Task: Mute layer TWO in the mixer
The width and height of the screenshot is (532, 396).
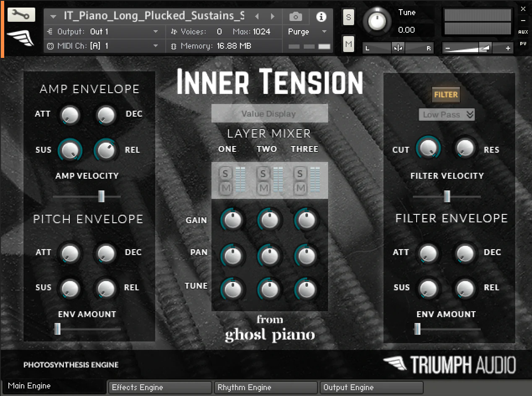Action: click(x=263, y=188)
